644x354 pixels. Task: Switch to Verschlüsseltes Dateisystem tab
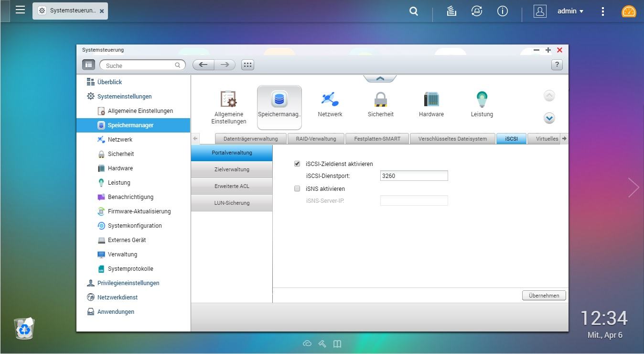tap(452, 139)
